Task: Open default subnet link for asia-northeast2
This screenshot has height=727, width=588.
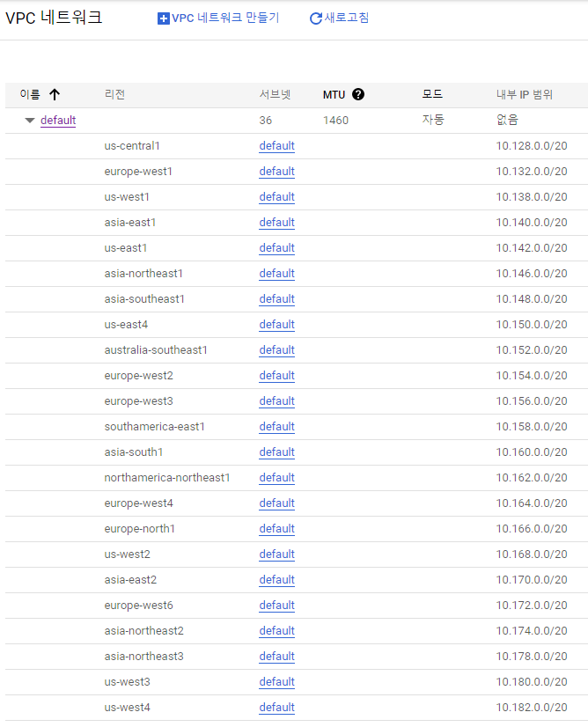Action: 277,630
